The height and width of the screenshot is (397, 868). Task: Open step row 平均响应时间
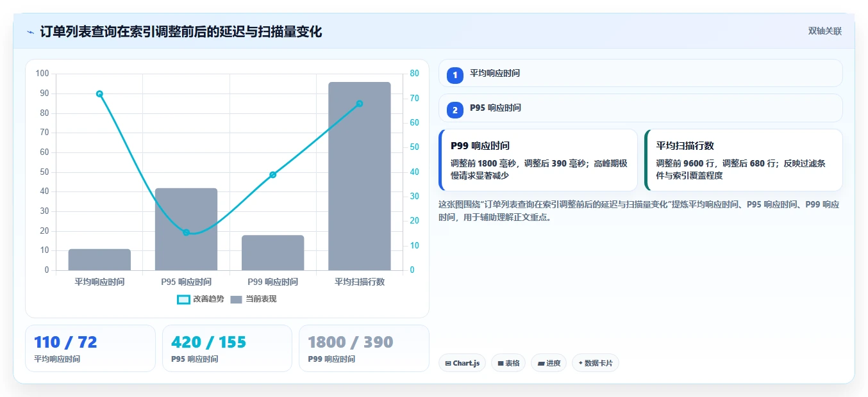(640, 73)
